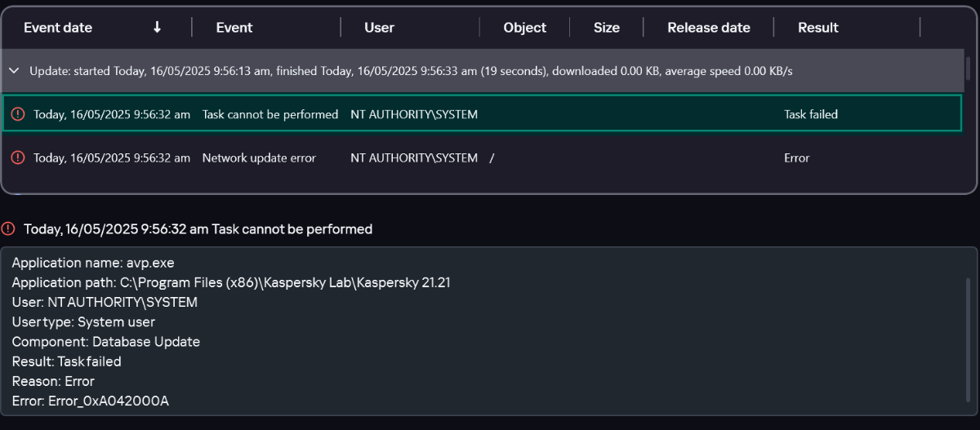Click the Task failed result cell
The height and width of the screenshot is (430, 980).
click(x=811, y=114)
